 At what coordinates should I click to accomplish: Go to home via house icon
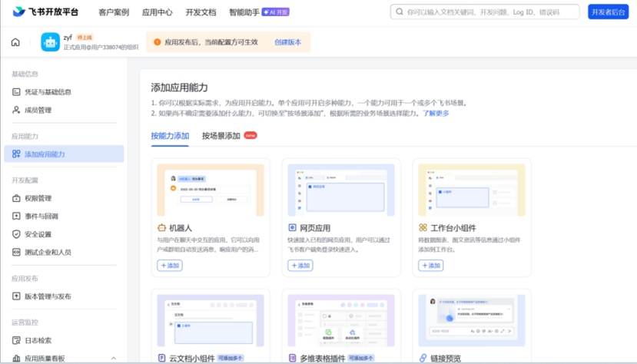15,42
